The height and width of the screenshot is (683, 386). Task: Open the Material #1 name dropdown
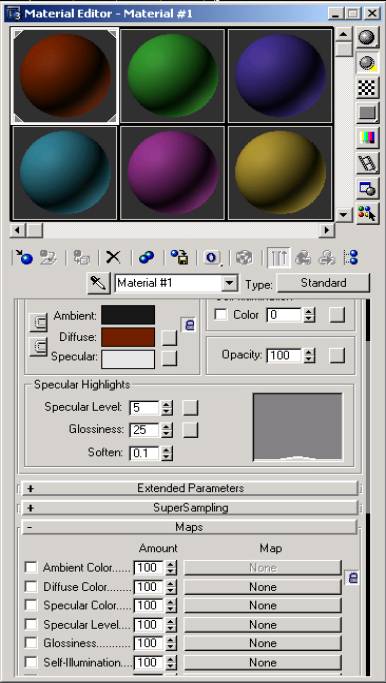coord(229,284)
